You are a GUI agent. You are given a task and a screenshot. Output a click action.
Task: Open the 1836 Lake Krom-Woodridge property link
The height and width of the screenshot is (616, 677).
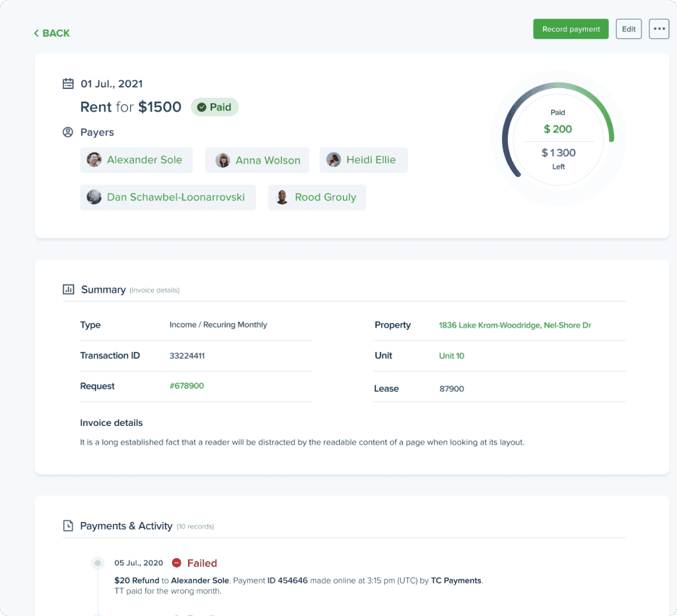(514, 325)
